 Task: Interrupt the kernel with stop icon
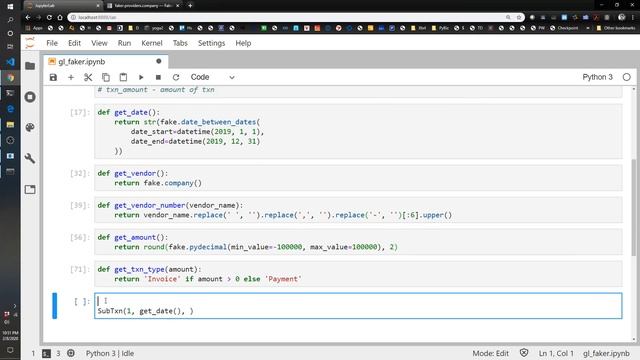click(158, 77)
